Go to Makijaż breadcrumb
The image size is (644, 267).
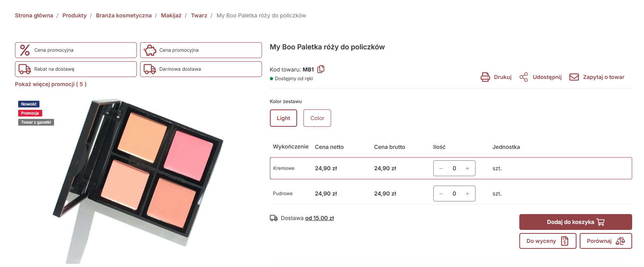(x=171, y=15)
